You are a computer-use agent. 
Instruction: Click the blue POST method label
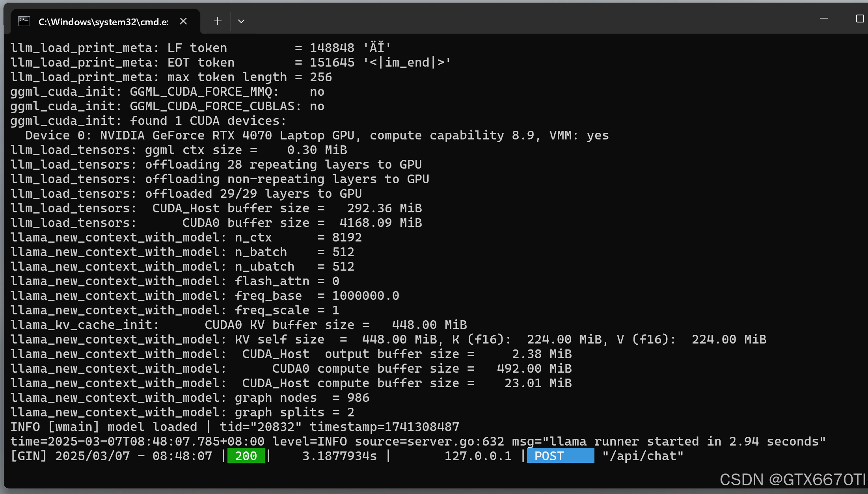pos(560,456)
